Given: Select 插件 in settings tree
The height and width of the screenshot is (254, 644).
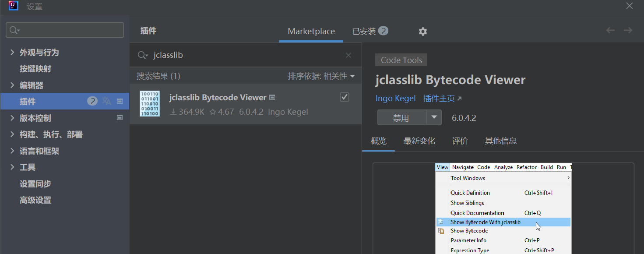Looking at the screenshot, I should coord(65,102).
